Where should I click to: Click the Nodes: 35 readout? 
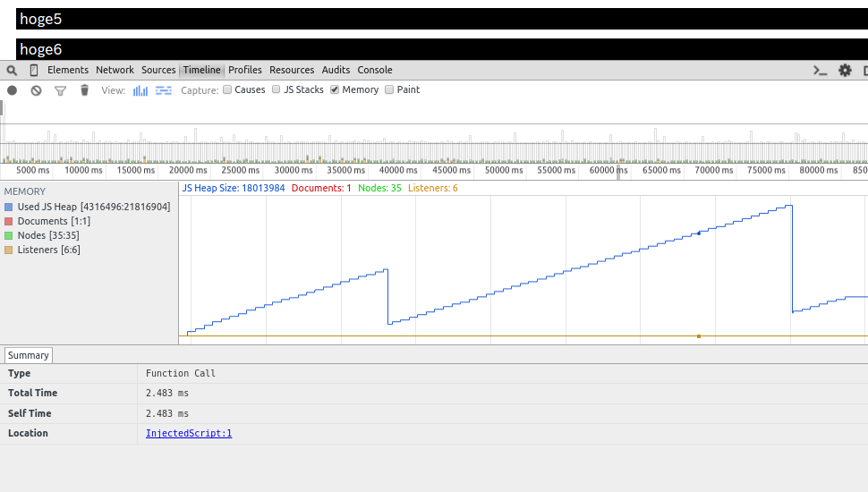(x=379, y=188)
